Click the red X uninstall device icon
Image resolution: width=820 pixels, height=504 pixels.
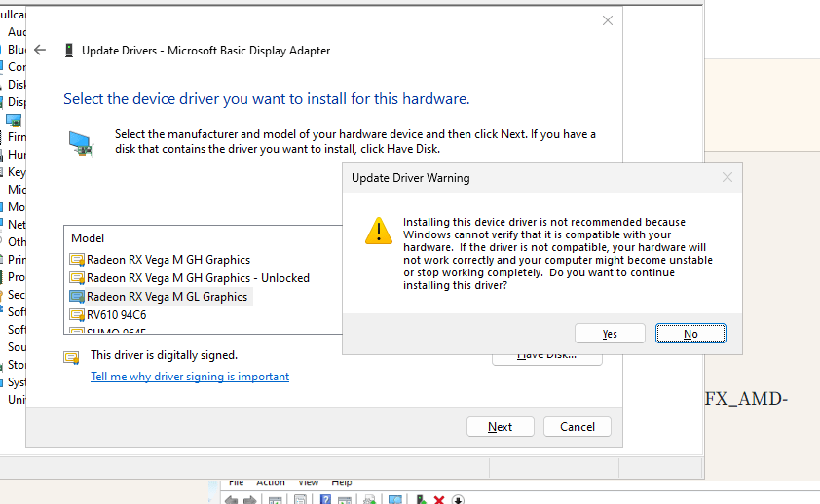pos(439,500)
